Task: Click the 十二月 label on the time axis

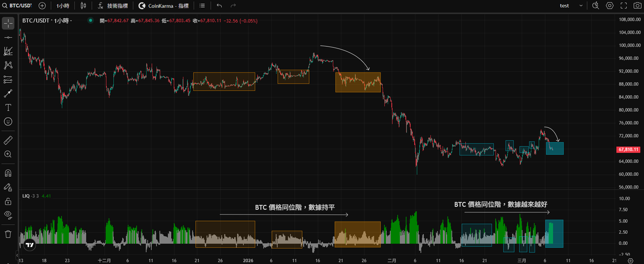Action: [104, 260]
